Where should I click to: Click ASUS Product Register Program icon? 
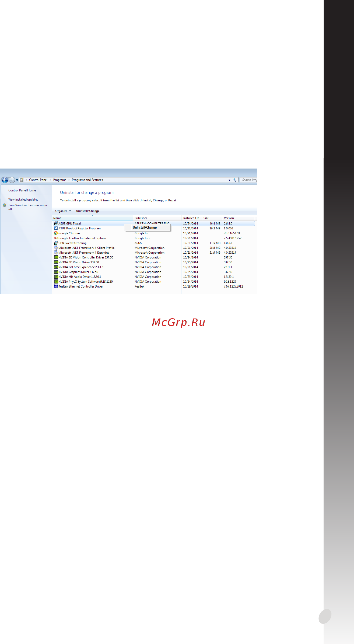click(x=56, y=228)
